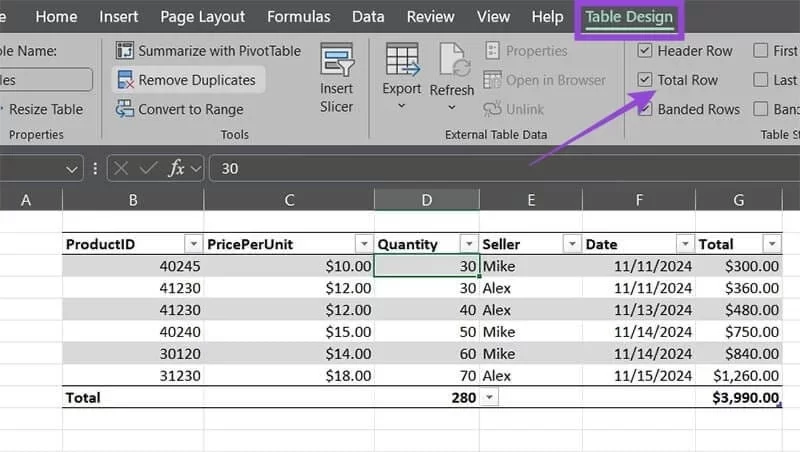
Task: Open the ProductID column filter dropdown
Action: pyautogui.click(x=192, y=244)
